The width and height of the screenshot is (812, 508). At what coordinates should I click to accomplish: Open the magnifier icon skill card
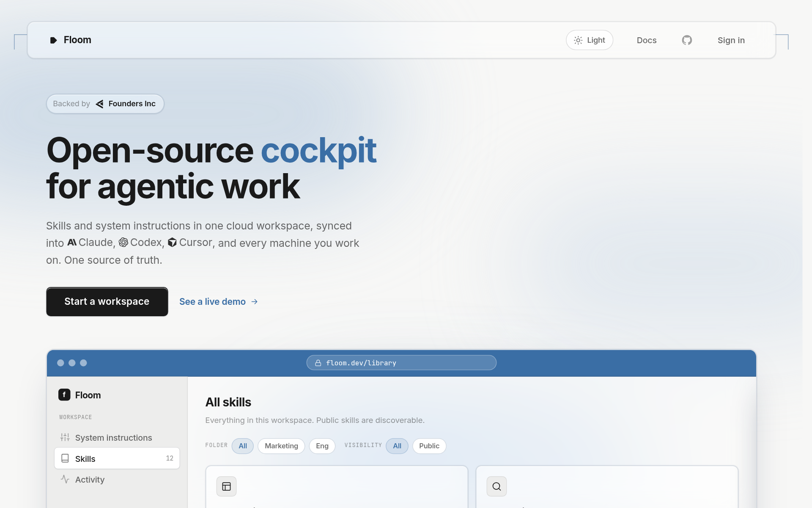[607, 487]
